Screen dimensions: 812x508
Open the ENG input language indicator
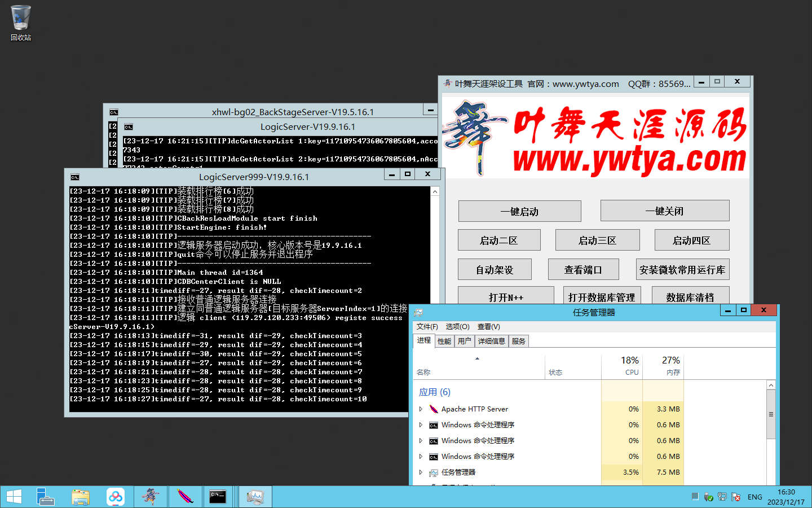click(x=754, y=497)
